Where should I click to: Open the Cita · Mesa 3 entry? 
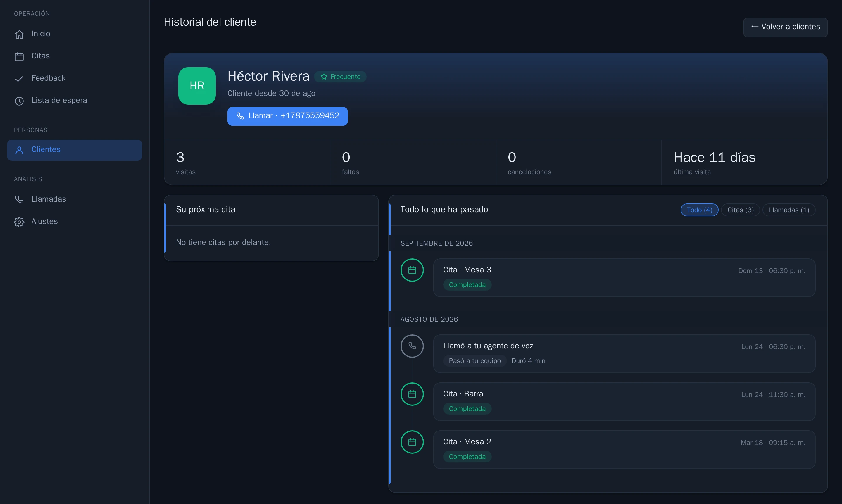(x=624, y=278)
